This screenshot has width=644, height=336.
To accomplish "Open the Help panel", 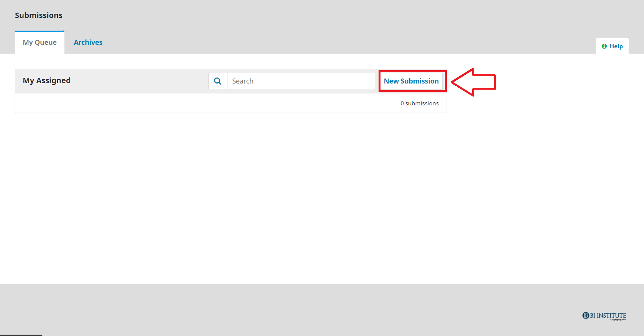I will [612, 46].
